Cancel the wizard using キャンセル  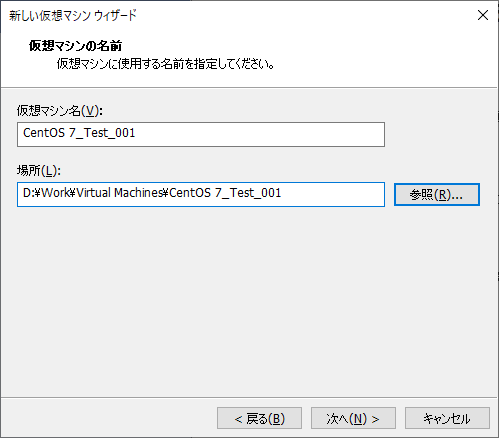447,418
